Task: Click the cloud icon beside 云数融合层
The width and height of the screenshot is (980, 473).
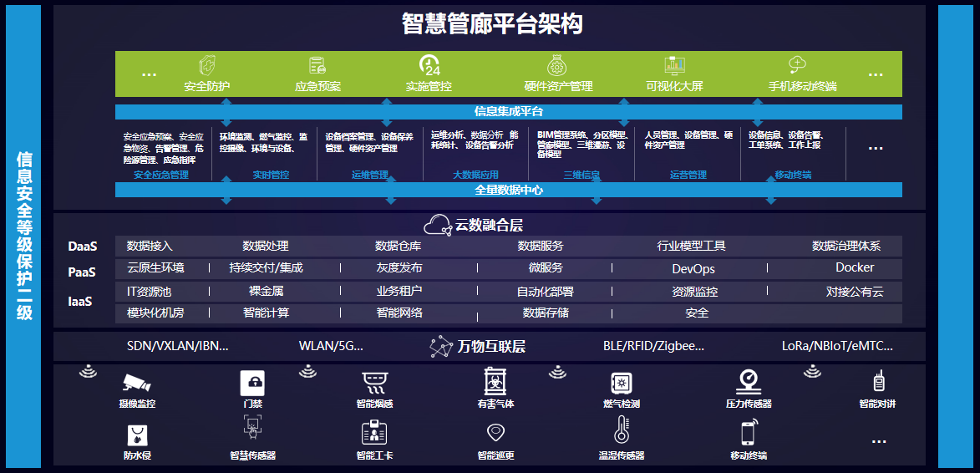Action: (x=437, y=224)
